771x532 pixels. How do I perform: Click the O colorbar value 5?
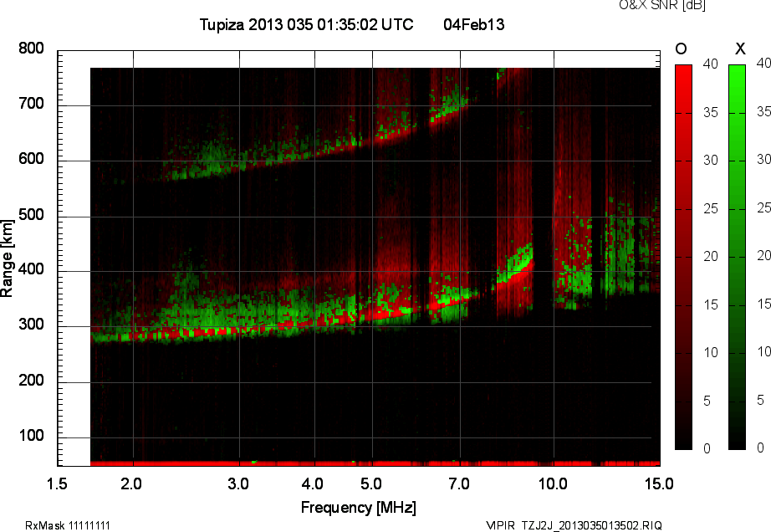point(707,402)
